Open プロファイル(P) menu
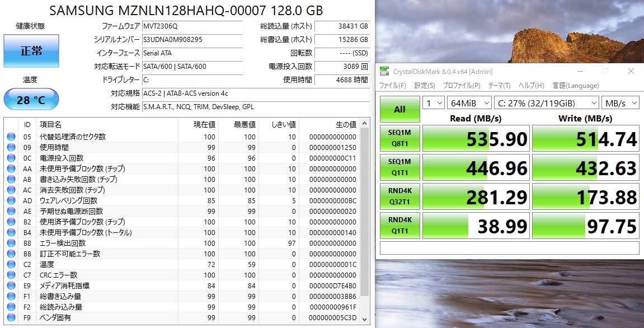 coord(461,86)
